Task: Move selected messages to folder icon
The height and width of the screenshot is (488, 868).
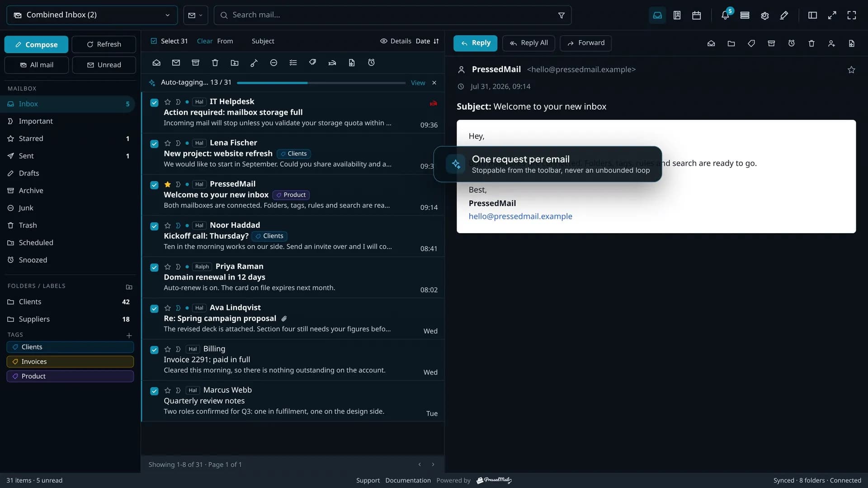Action: click(235, 63)
